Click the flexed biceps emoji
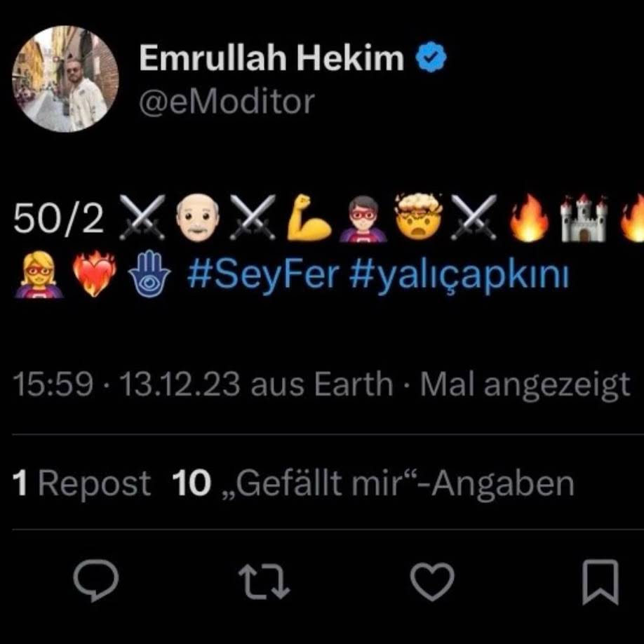The width and height of the screenshot is (644, 644). tap(309, 218)
